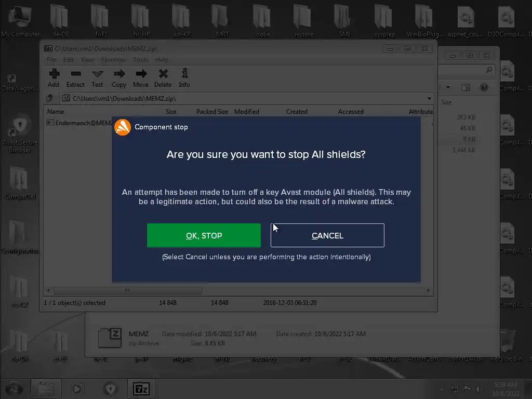Select the SMI folder on desktop
Screen dimensions: 532x399
344,21
